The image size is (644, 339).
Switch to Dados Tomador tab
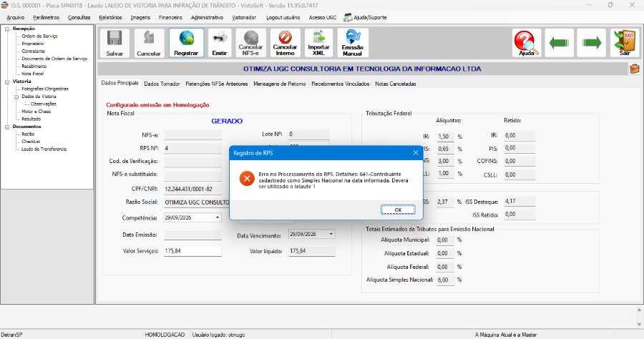click(162, 84)
